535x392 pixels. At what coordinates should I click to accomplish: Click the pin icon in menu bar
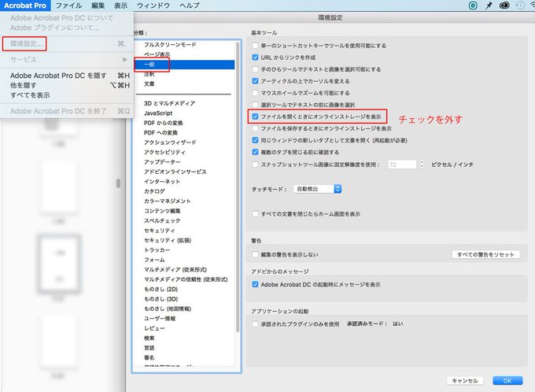tap(489, 6)
